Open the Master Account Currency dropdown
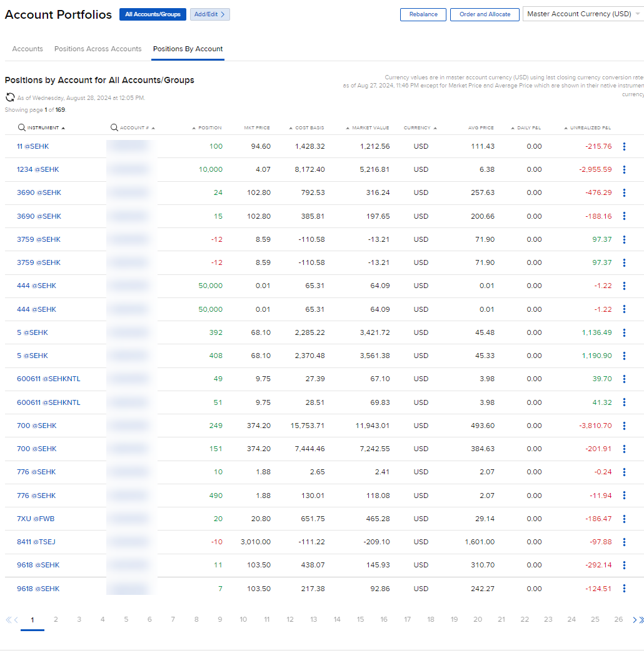 tap(581, 14)
